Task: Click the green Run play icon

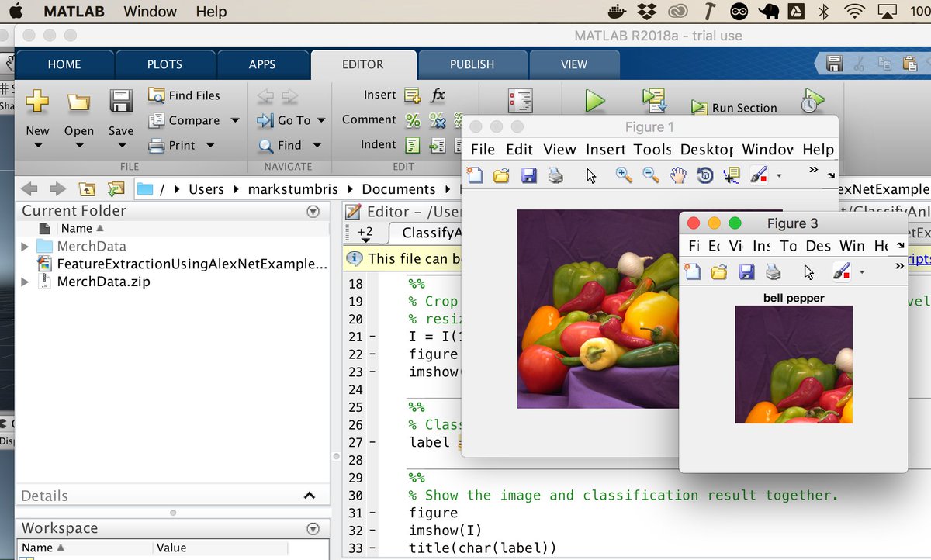Action: point(595,101)
